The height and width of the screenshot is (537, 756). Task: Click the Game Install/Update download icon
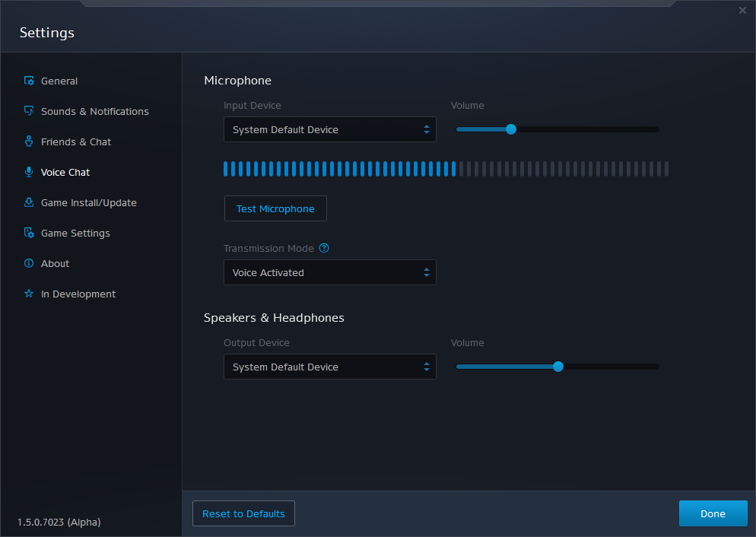click(x=29, y=202)
